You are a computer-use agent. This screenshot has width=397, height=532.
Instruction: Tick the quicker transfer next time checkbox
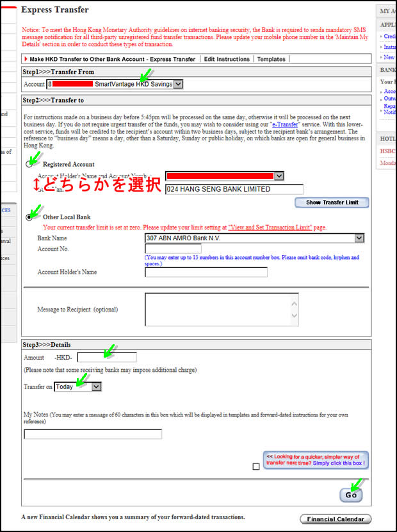pyautogui.click(x=256, y=467)
